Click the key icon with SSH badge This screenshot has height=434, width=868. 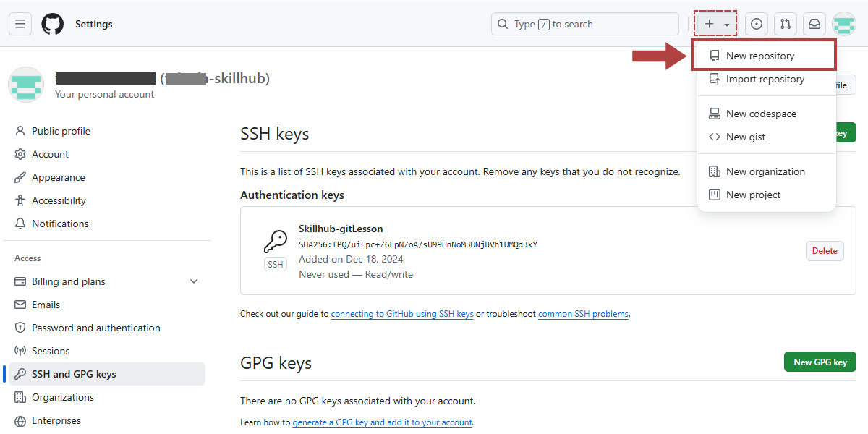click(x=276, y=250)
